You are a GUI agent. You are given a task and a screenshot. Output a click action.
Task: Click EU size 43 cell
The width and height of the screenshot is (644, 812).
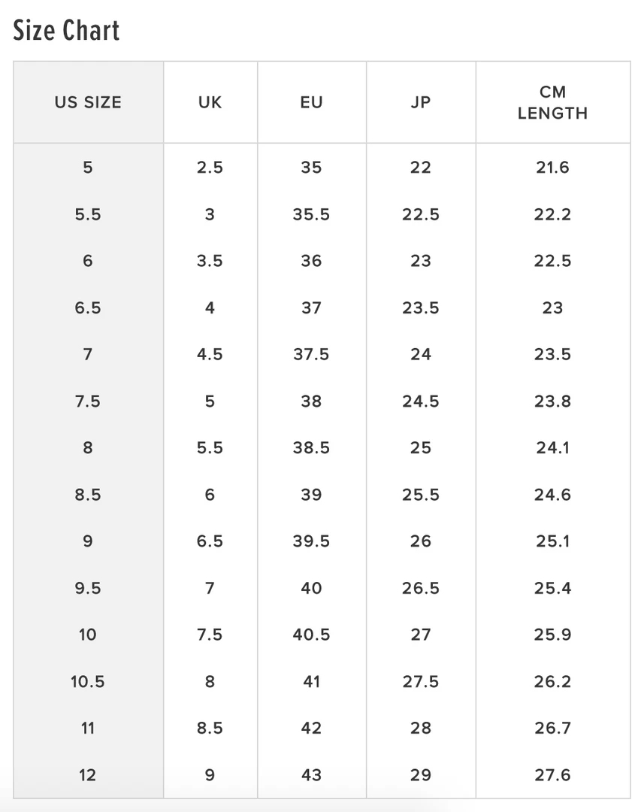(x=311, y=774)
